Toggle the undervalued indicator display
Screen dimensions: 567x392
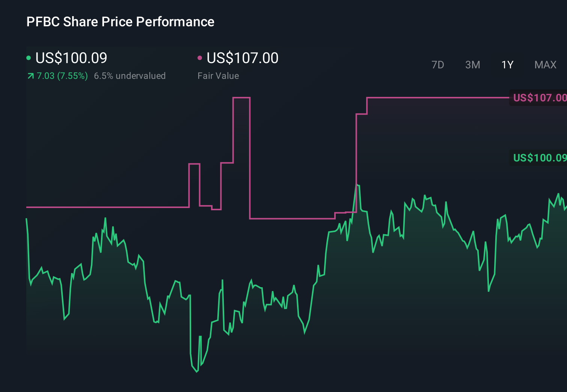(x=130, y=75)
